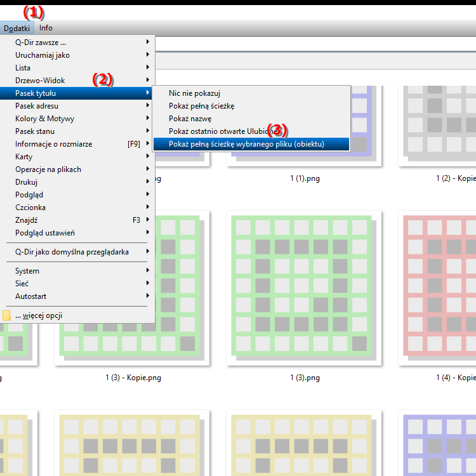
Task: Choose Pokaż pełną ścieżkę wybranego pliku (obiektu)
Action: (x=251, y=144)
